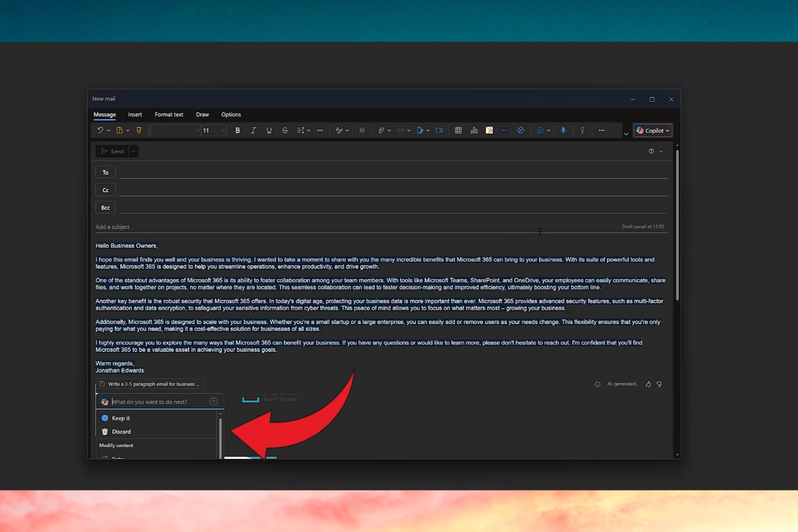Viewport: 798px width, 532px height.
Task: Click the 'Hello Business Owners,' greeting text
Action: click(126, 245)
